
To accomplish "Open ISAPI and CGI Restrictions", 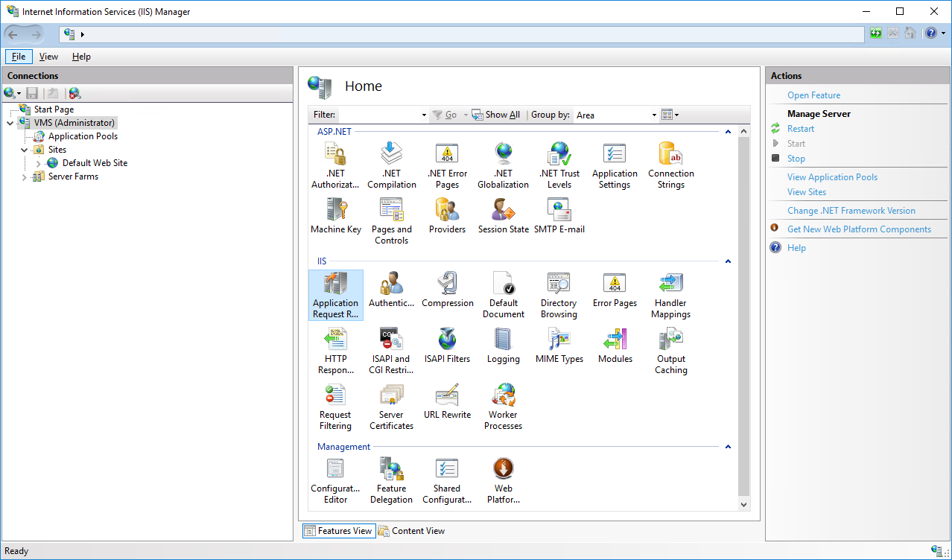I will tap(392, 351).
